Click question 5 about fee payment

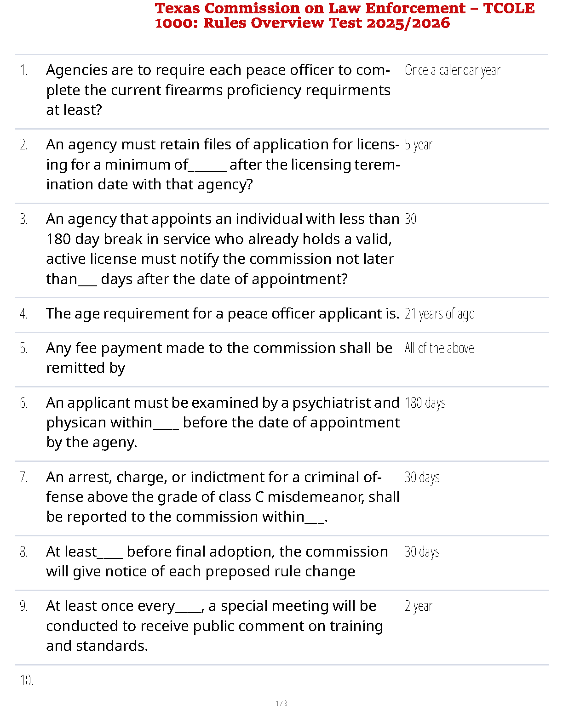click(219, 358)
